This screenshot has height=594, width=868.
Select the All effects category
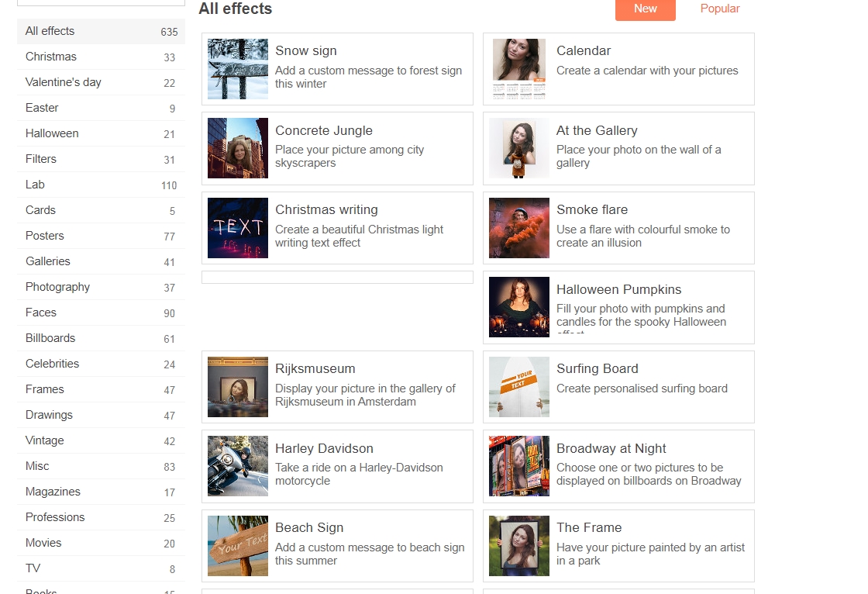[50, 31]
